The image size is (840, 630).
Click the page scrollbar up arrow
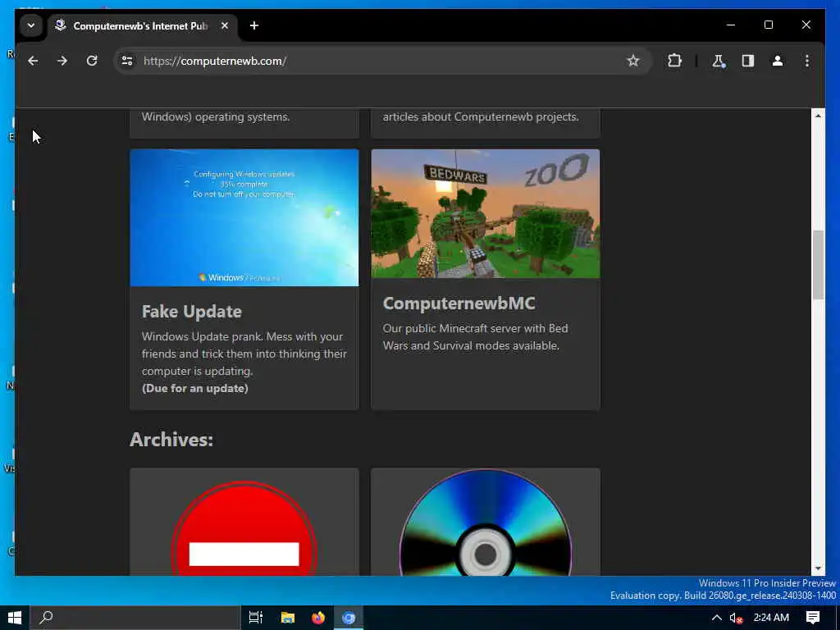click(818, 116)
